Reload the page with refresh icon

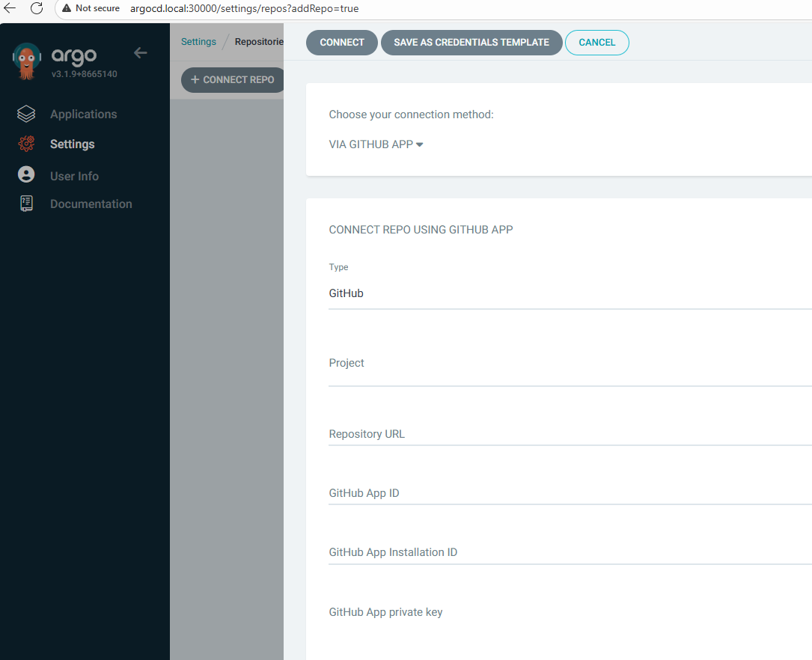tap(37, 8)
